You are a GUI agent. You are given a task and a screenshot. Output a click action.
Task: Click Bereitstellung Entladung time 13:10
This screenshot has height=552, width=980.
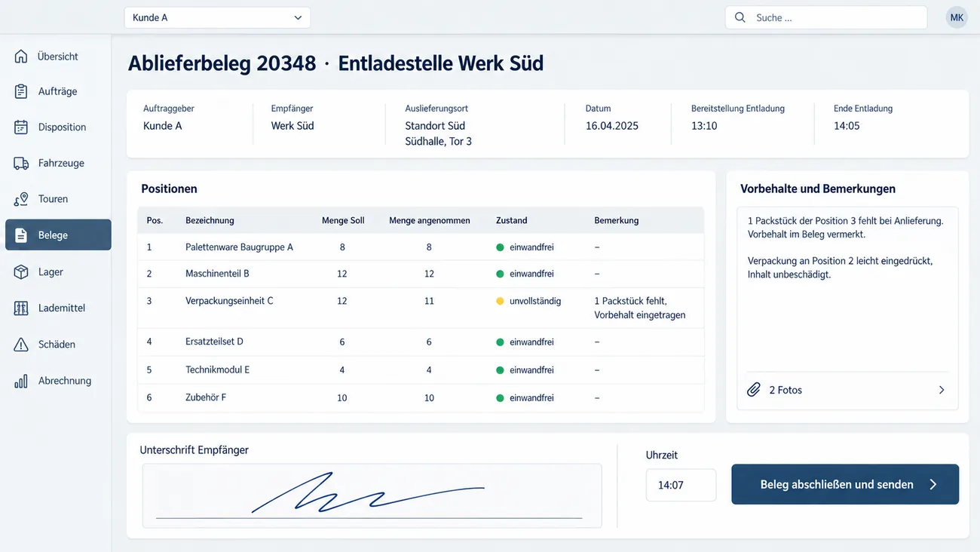704,126
